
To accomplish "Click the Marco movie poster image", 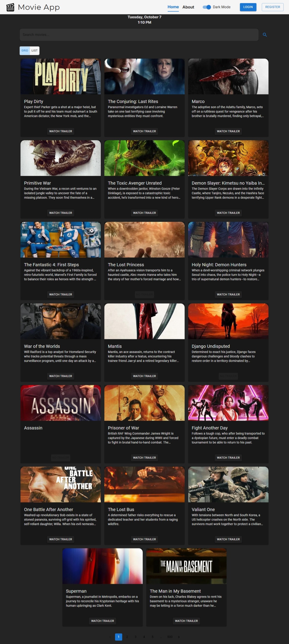I will [228, 76].
